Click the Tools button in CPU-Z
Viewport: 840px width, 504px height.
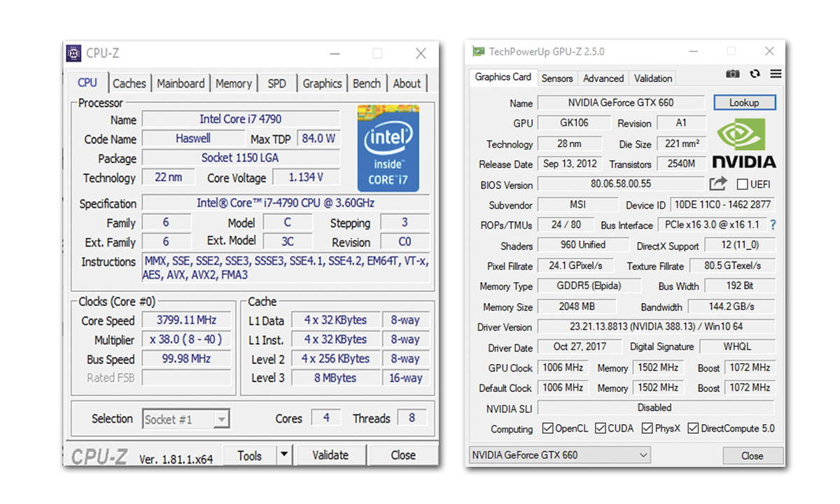click(250, 455)
